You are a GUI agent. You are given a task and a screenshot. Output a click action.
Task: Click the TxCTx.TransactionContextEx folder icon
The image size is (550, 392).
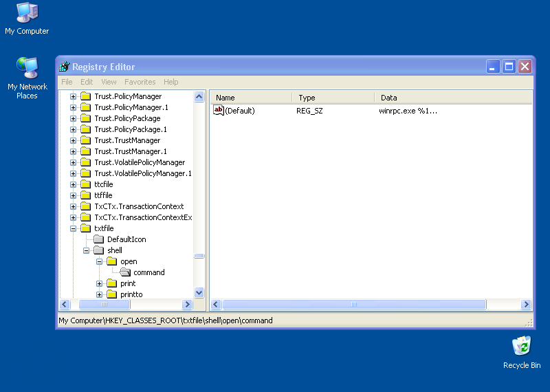pos(85,217)
